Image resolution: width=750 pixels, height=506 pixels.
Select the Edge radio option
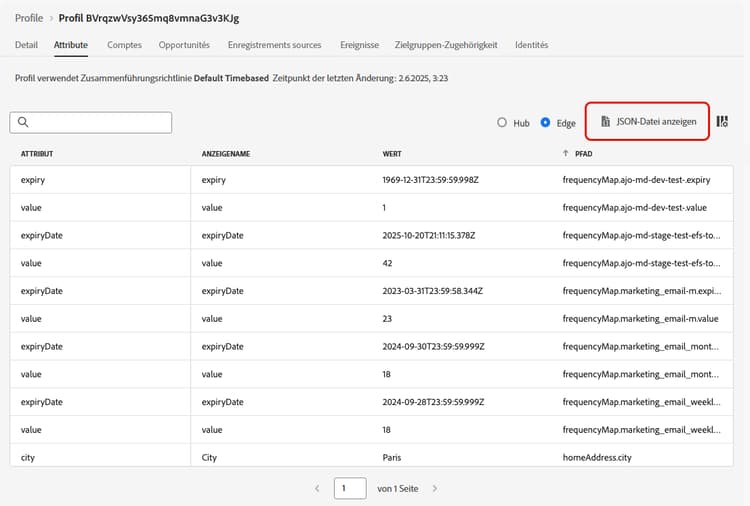[546, 123]
